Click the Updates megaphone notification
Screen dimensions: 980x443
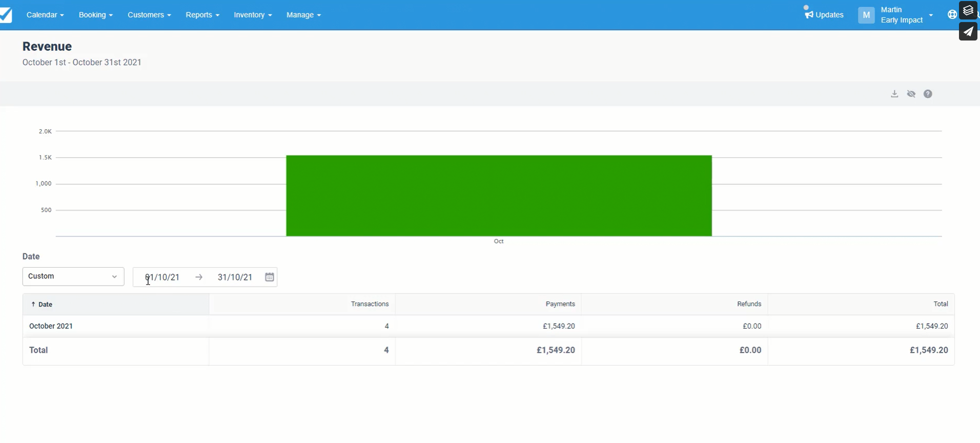(x=824, y=14)
